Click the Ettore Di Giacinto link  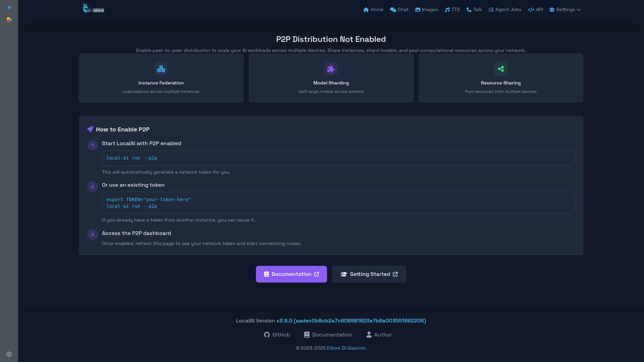pyautogui.click(x=346, y=348)
